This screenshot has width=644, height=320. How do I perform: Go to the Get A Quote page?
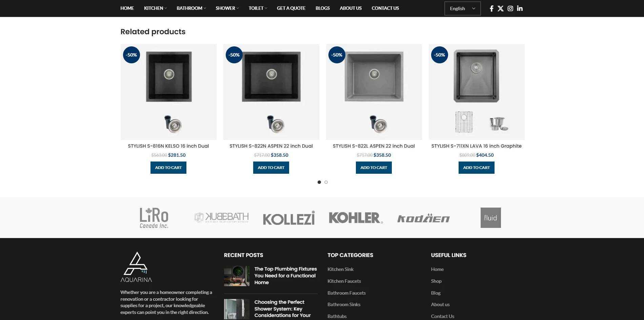click(x=291, y=8)
